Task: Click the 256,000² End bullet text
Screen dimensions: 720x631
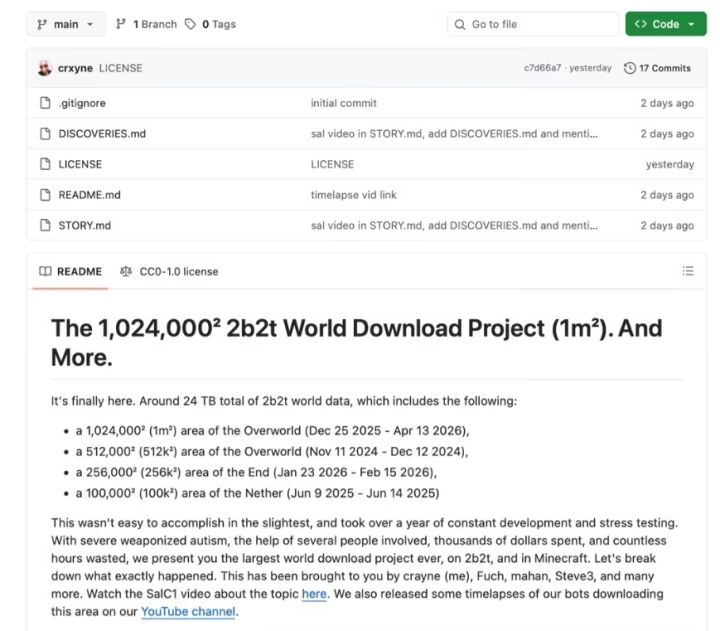Action: point(256,473)
